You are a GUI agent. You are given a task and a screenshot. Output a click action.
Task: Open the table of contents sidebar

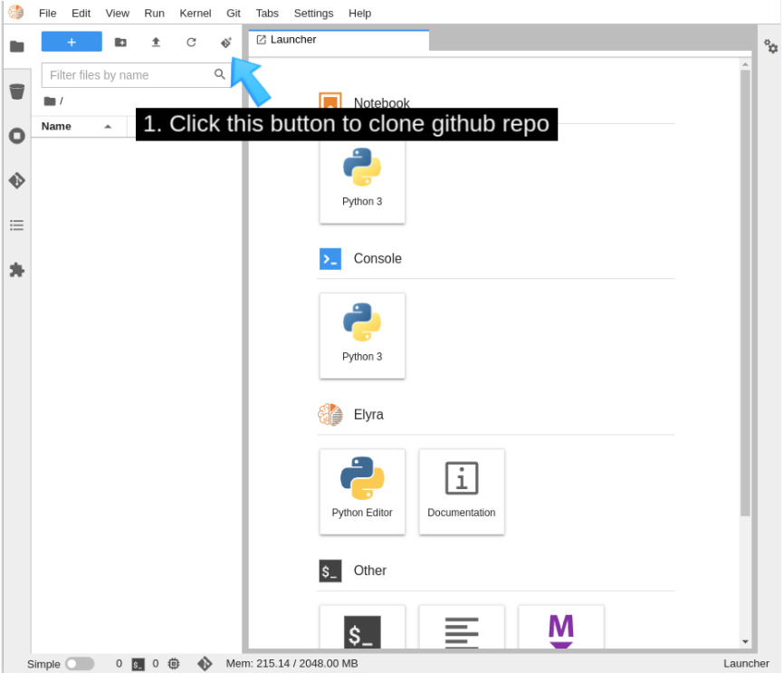pos(16,226)
